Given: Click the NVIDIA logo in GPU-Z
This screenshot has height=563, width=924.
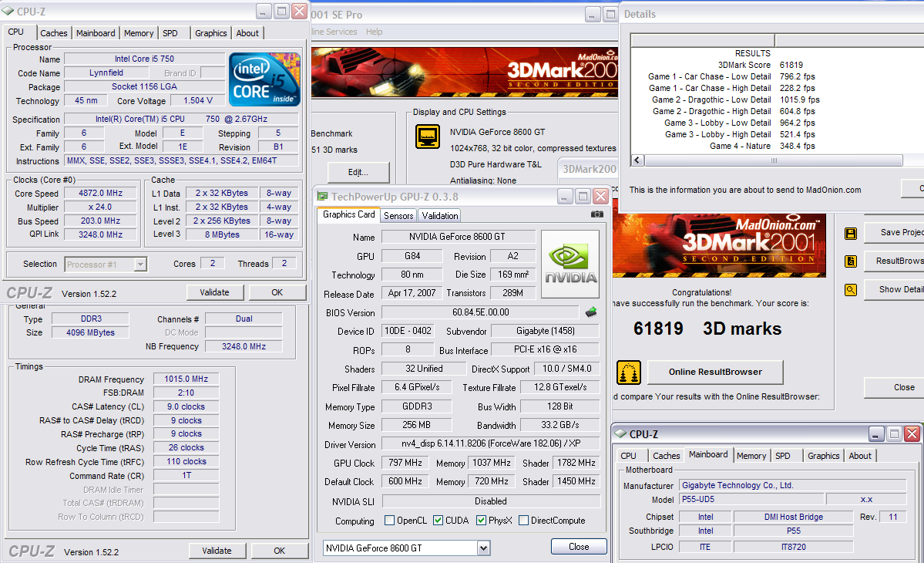Looking at the screenshot, I should (570, 264).
